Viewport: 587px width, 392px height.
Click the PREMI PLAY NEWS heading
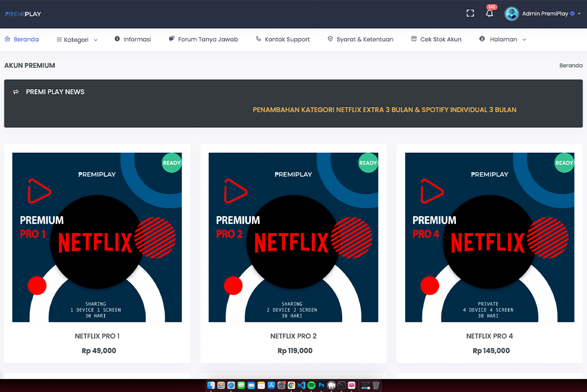(x=55, y=92)
